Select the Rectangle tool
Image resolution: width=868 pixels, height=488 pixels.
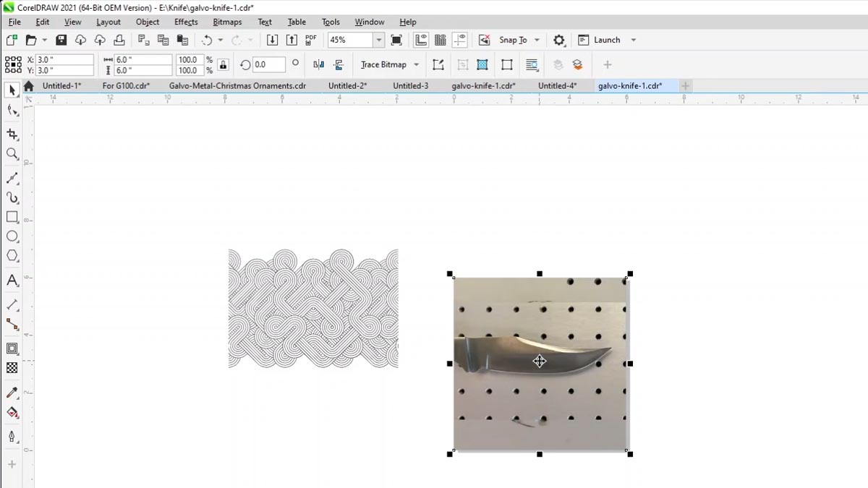click(12, 217)
